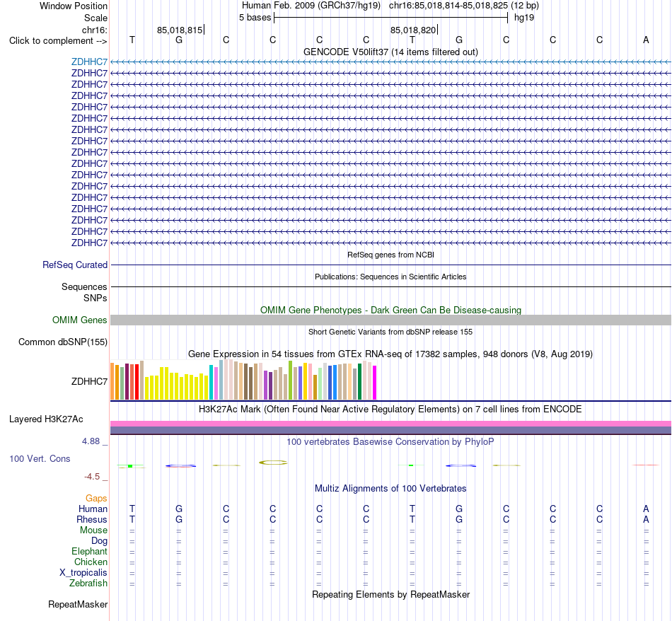Screen dimensions: 672x621
Task: Click 'Human Feb. 2009 (GRCh37/hg19)' assembly text
Action: [311, 6]
